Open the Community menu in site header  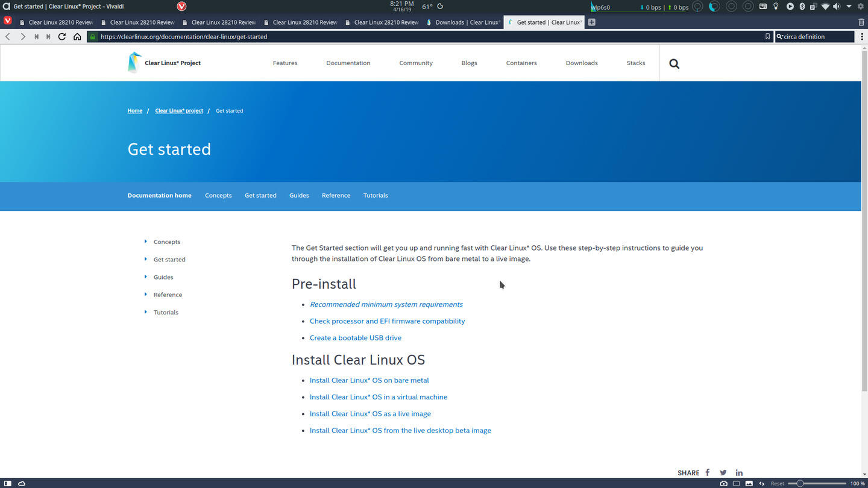[416, 63]
